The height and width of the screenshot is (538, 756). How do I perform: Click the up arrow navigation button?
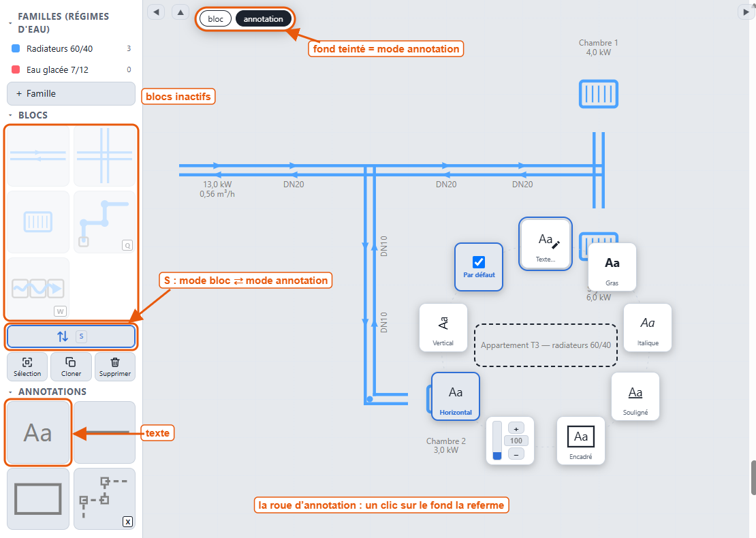[x=180, y=12]
